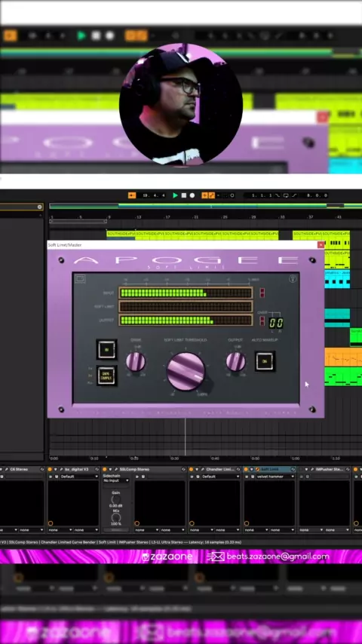Viewport: 362px width, 644px height.
Task: Open the first none dropdown under Soft Limit
Action: [x=256, y=530]
